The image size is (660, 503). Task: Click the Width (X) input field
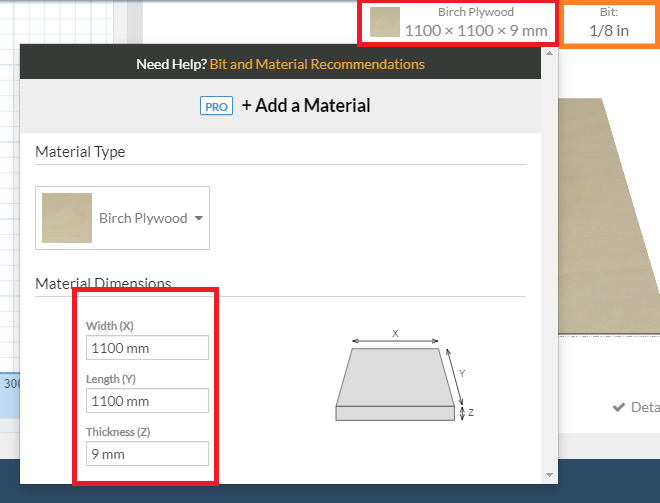pyautogui.click(x=147, y=348)
